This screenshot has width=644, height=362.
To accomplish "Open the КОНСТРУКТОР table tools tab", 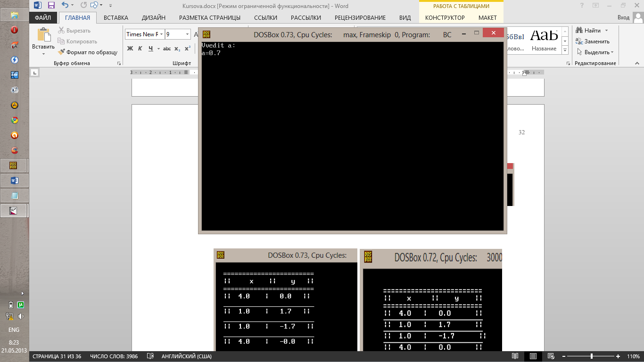I will tap(445, 17).
